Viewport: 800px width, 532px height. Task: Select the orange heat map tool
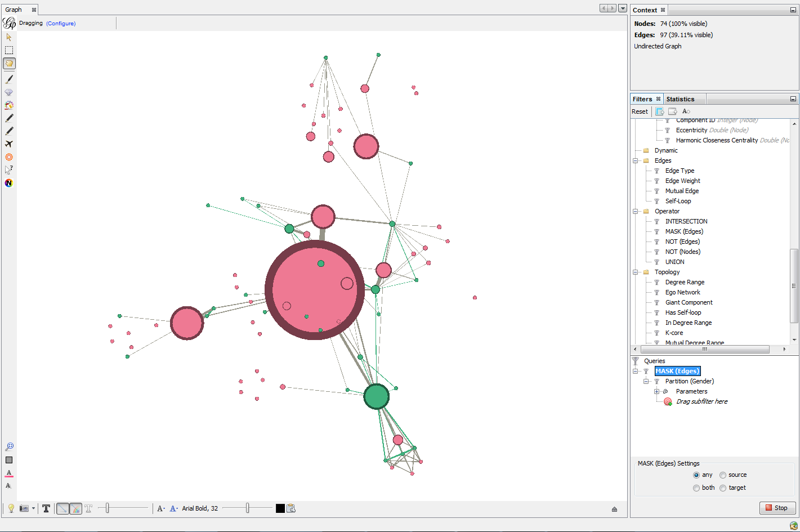pyautogui.click(x=9, y=157)
